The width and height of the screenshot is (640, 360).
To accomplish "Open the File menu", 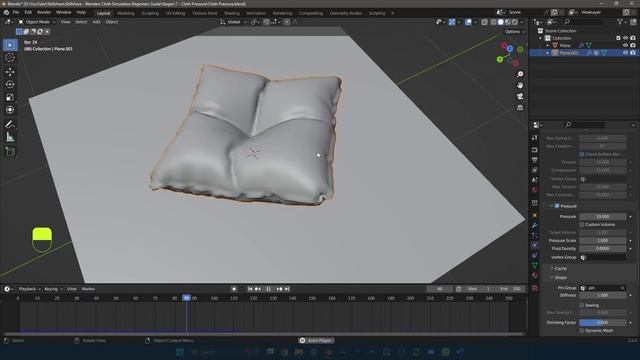I will (x=16, y=13).
